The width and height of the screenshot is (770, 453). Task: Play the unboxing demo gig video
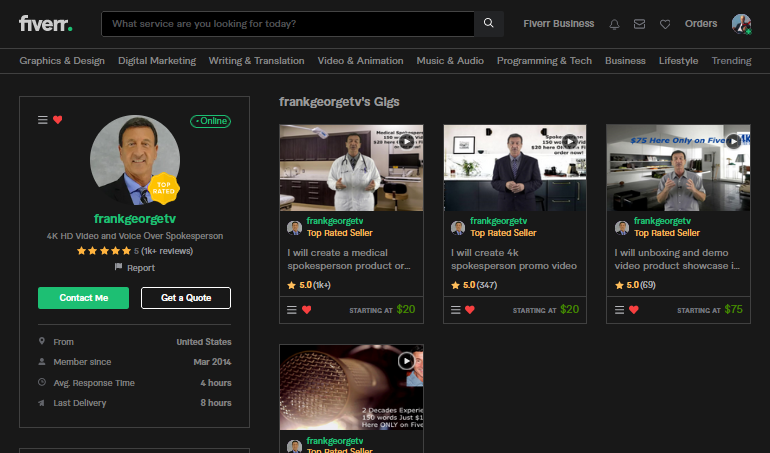(x=733, y=142)
